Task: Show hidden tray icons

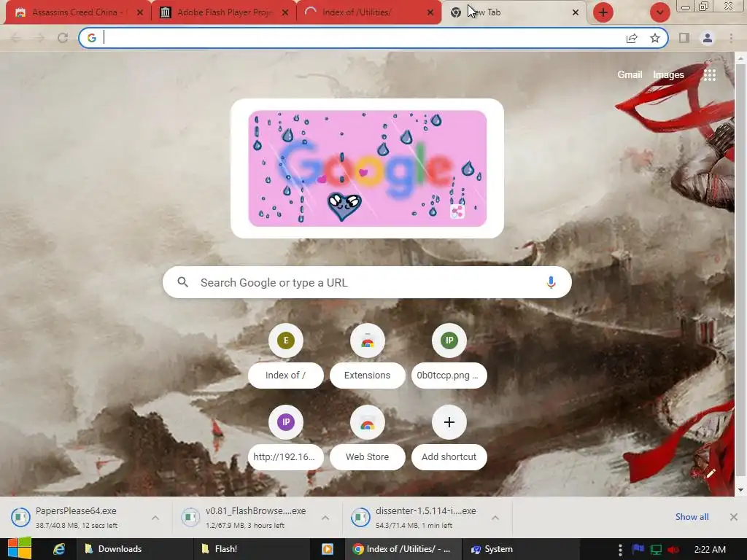Action: pyautogui.click(x=620, y=550)
